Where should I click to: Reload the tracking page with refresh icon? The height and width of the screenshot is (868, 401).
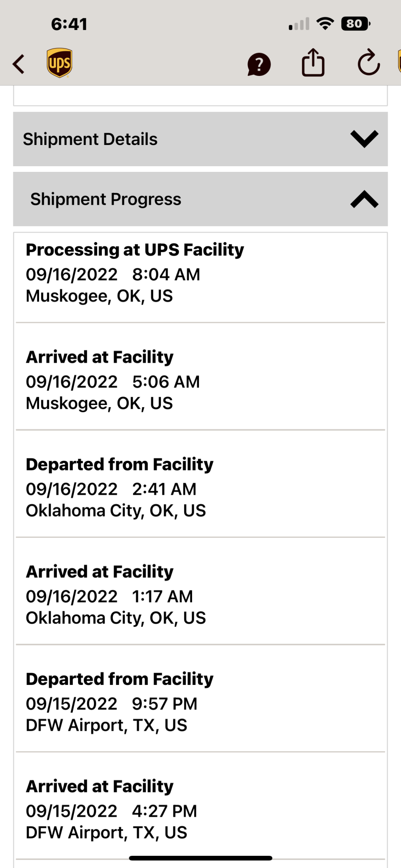(x=368, y=63)
